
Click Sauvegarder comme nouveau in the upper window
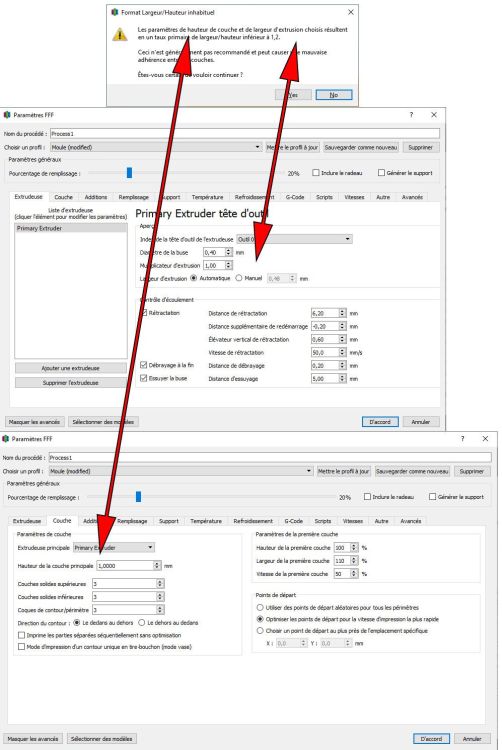coord(361,147)
